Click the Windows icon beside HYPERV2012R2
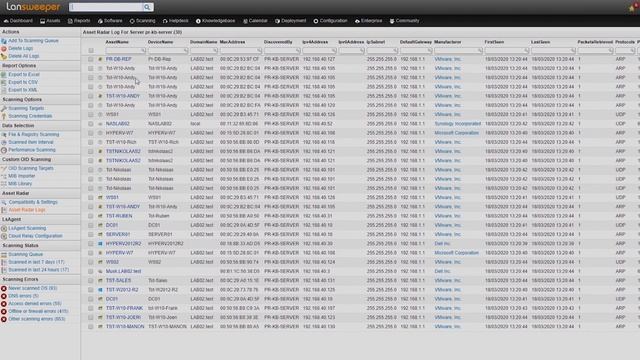 (100, 244)
